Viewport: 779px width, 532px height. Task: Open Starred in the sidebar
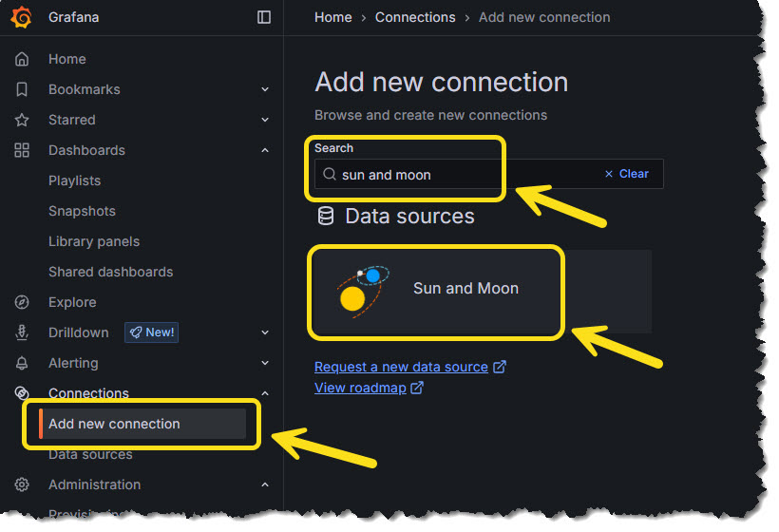click(x=72, y=120)
